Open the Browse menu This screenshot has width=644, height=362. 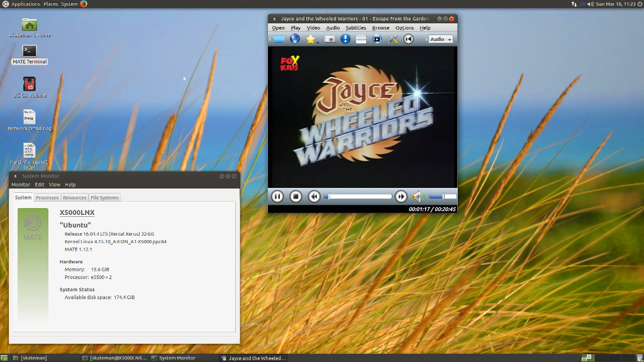380,28
